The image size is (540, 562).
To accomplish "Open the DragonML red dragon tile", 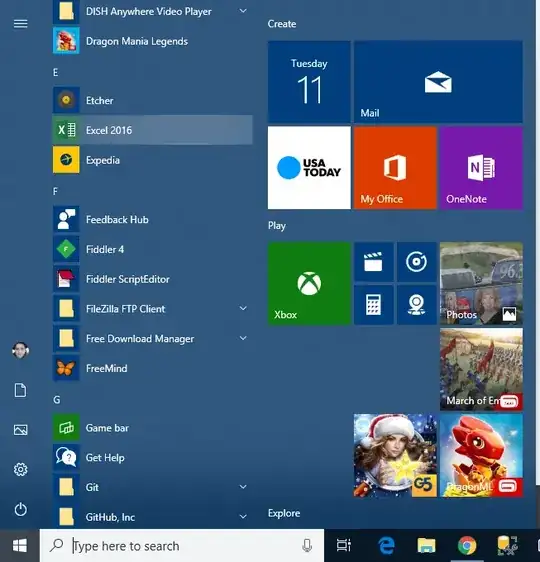I will point(481,455).
